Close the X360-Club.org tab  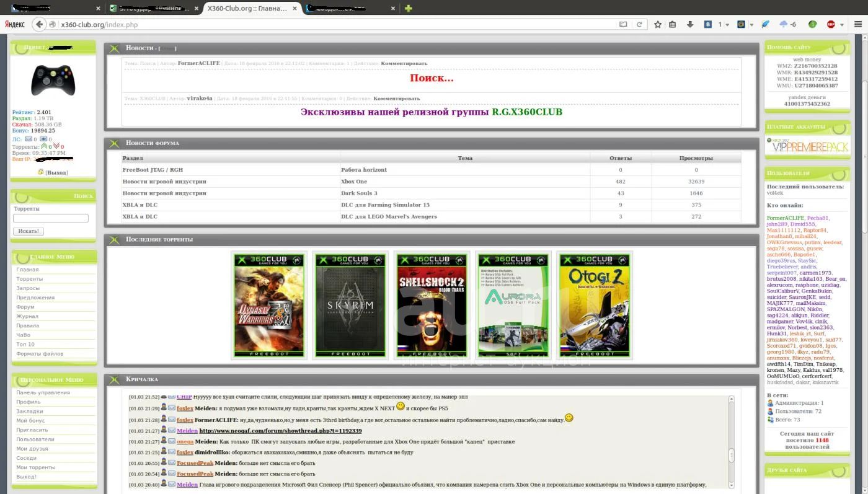click(294, 8)
